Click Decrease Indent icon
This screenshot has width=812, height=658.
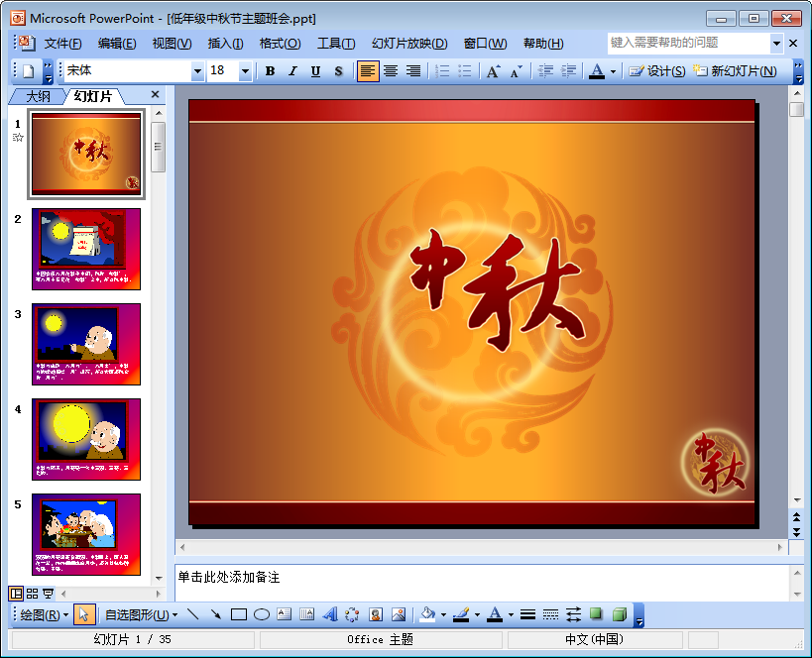[x=546, y=71]
